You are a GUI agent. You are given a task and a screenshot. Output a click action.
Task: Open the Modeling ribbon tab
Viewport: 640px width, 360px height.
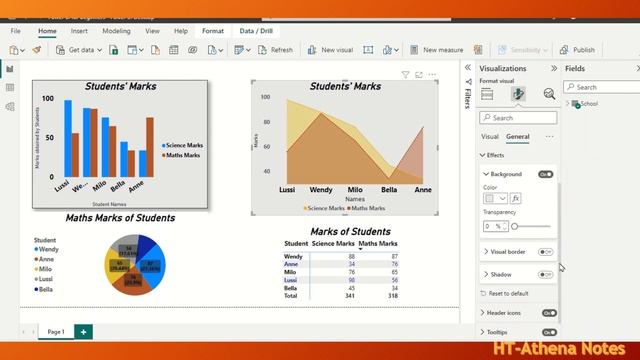pyautogui.click(x=116, y=31)
